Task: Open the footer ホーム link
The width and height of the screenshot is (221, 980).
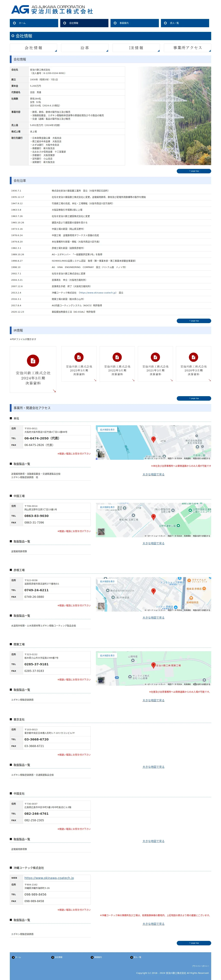Action: [17, 957]
